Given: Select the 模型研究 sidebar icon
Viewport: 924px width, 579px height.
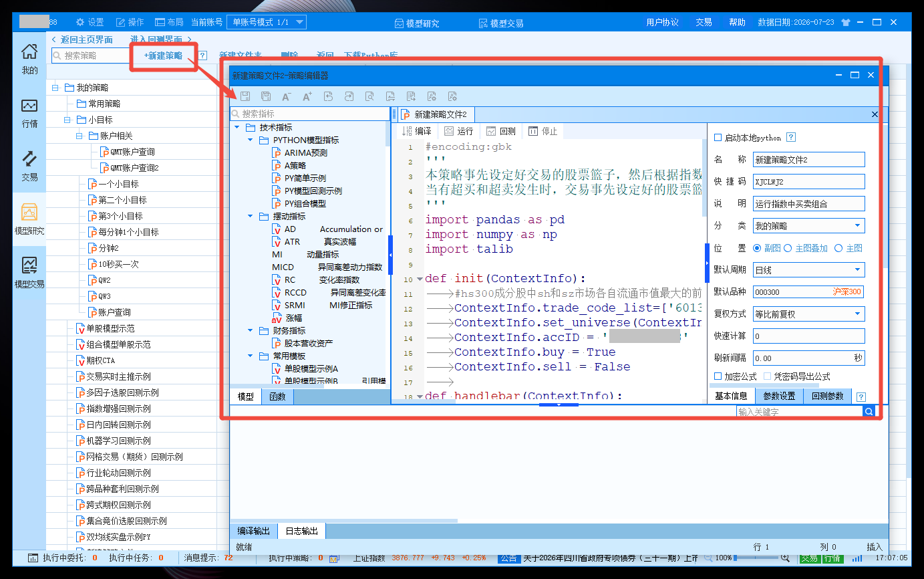Looking at the screenshot, I should (29, 219).
